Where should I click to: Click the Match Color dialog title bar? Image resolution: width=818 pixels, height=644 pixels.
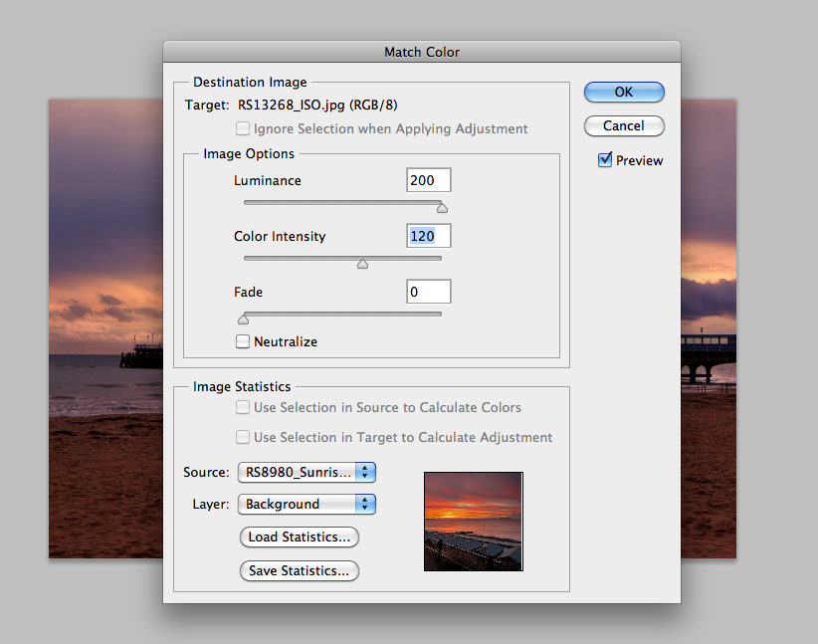pyautogui.click(x=422, y=52)
